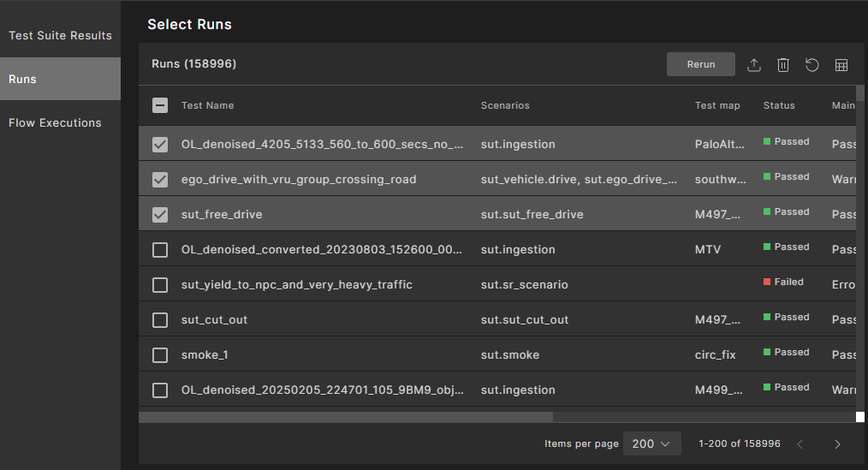Check the sut_cut_out run checkbox

coord(160,319)
